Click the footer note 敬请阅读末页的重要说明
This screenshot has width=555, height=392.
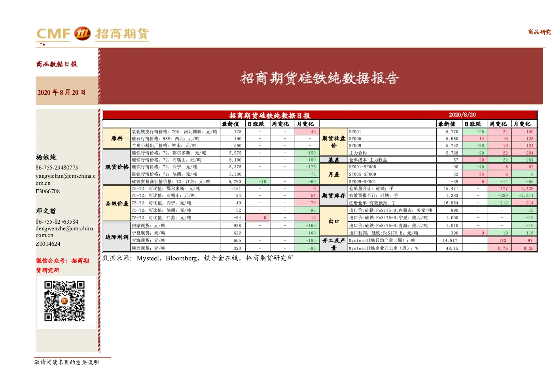pyautogui.click(x=66, y=362)
